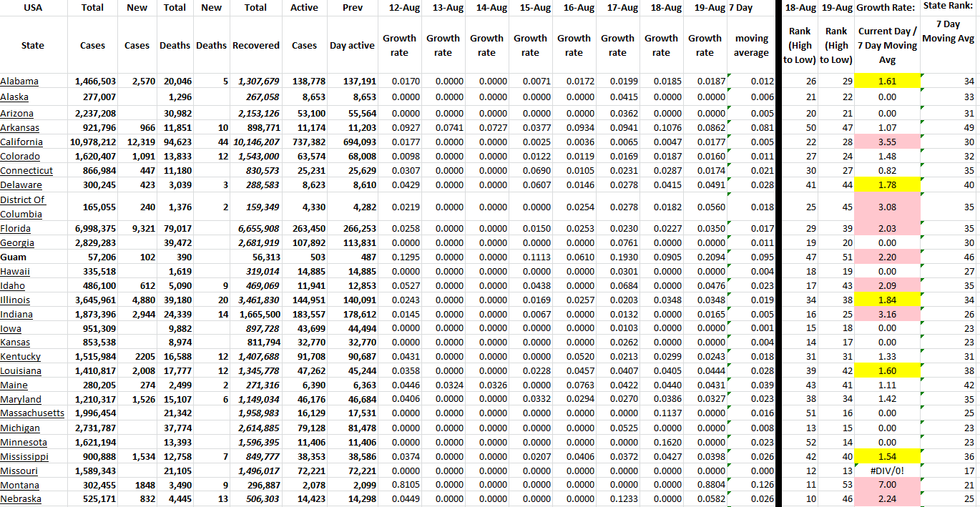Click the Nebraska state link

[x=21, y=499]
